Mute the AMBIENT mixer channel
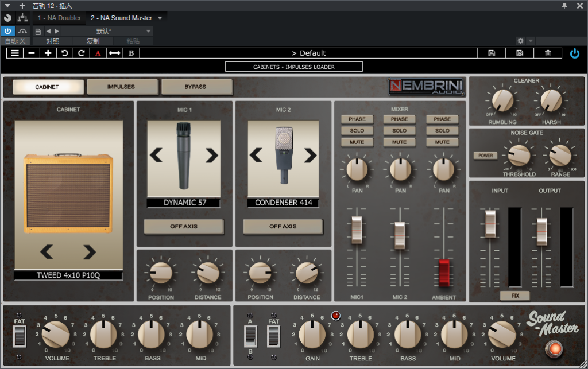Image resolution: width=588 pixels, height=369 pixels. (x=442, y=142)
